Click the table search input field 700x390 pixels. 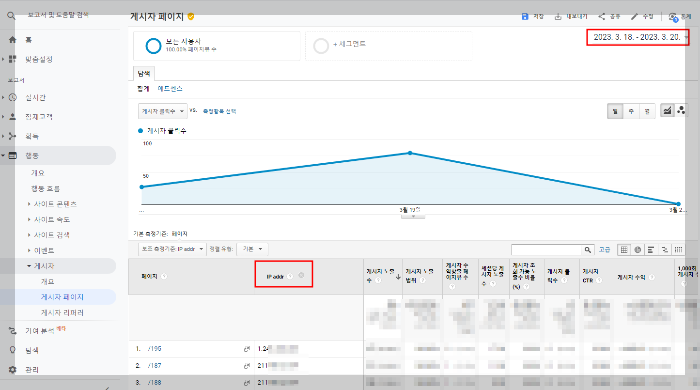[547, 249]
